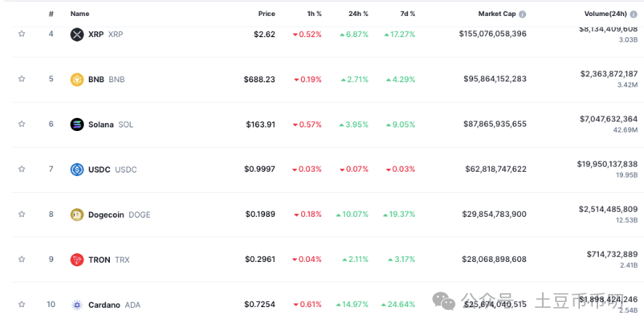This screenshot has height=326, width=644.
Task: Favorite Dogecoin with its star icon
Action: coord(22,215)
